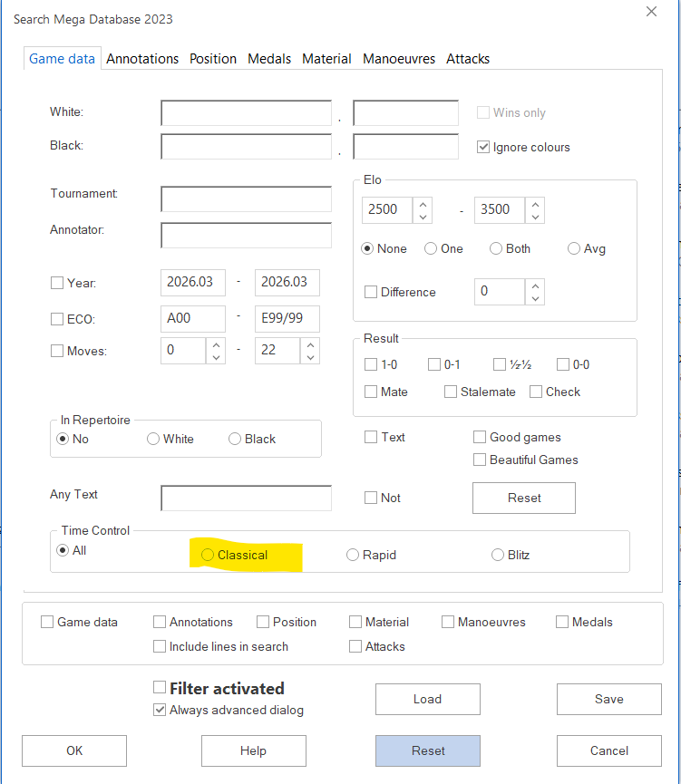Enable the Mate checkbox
The height and width of the screenshot is (784, 681).
pyautogui.click(x=371, y=392)
